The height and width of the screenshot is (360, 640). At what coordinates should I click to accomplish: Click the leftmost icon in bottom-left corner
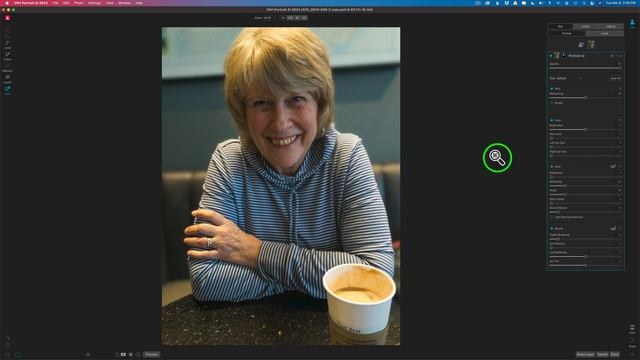tap(7, 354)
